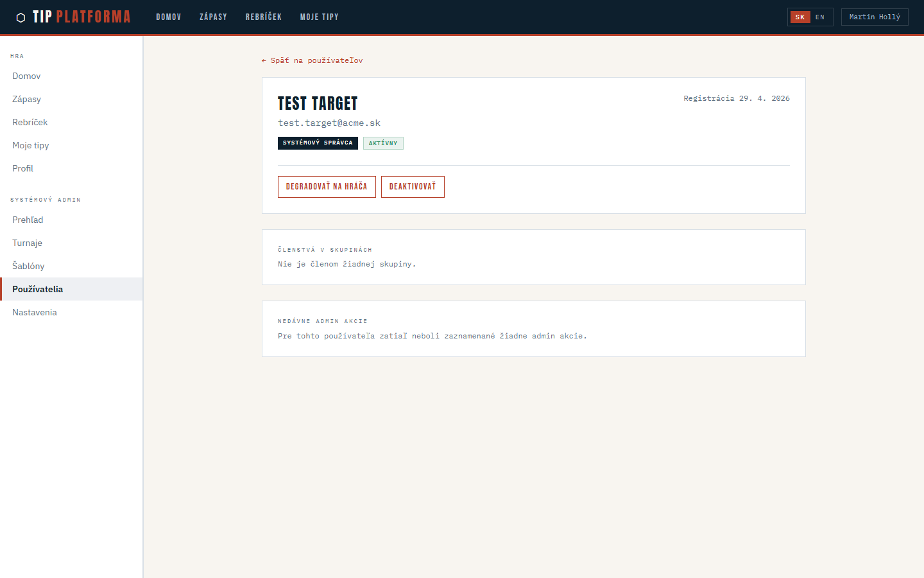The height and width of the screenshot is (578, 924).
Task: Go to Rebríček in top navigation
Action: point(264,17)
